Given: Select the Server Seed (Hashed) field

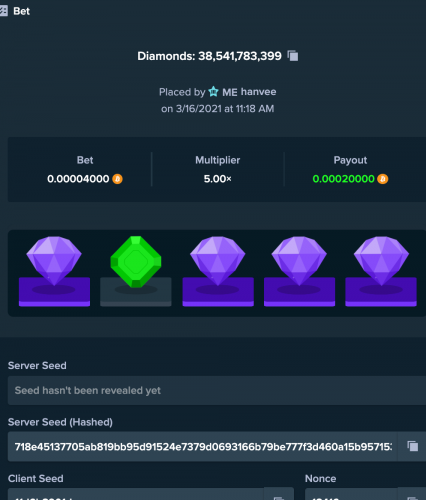Looking at the screenshot, I should click(x=203, y=446).
